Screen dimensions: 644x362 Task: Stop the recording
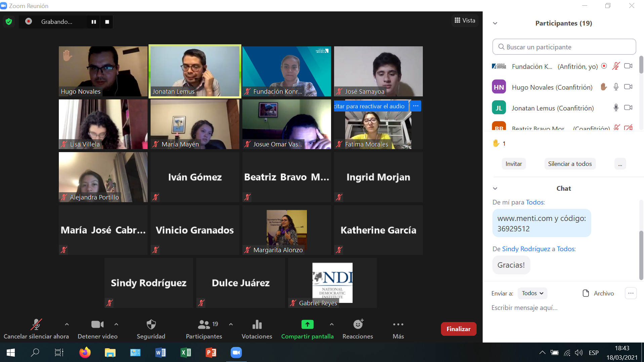[x=107, y=22]
